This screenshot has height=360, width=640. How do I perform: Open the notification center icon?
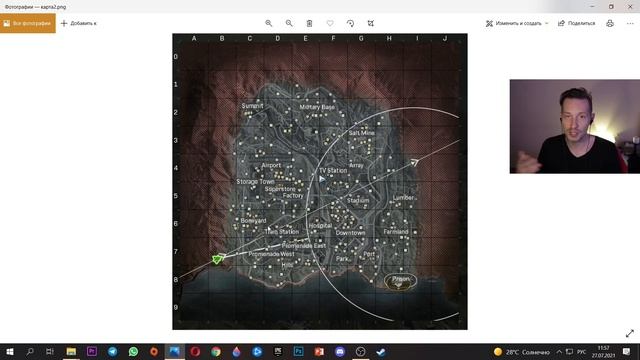(x=627, y=351)
